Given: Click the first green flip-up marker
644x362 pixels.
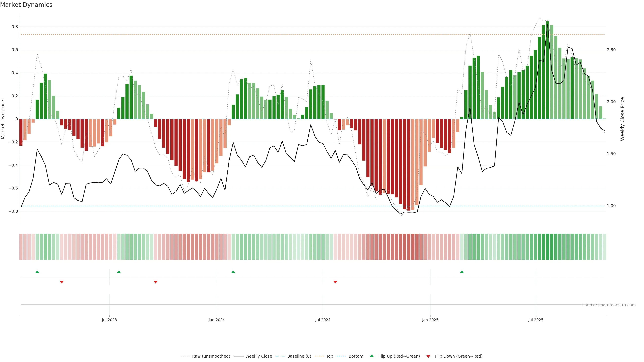Looking at the screenshot, I should coord(37,272).
